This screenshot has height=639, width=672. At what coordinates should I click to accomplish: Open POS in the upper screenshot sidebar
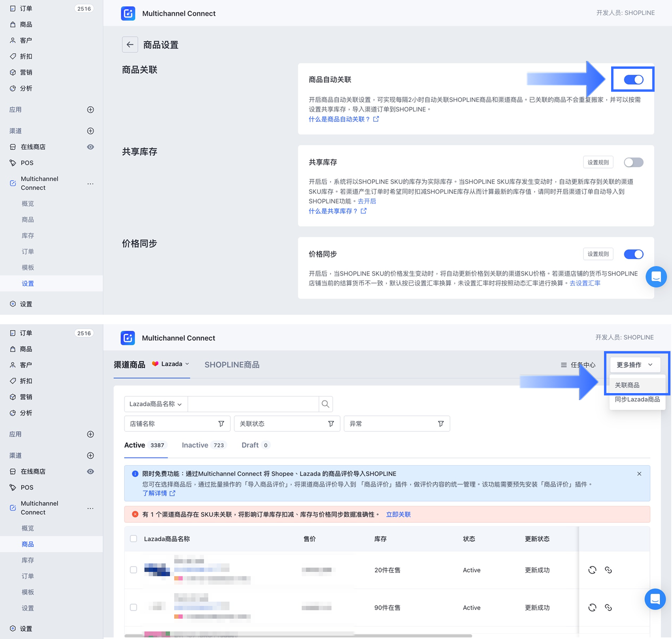(x=27, y=163)
